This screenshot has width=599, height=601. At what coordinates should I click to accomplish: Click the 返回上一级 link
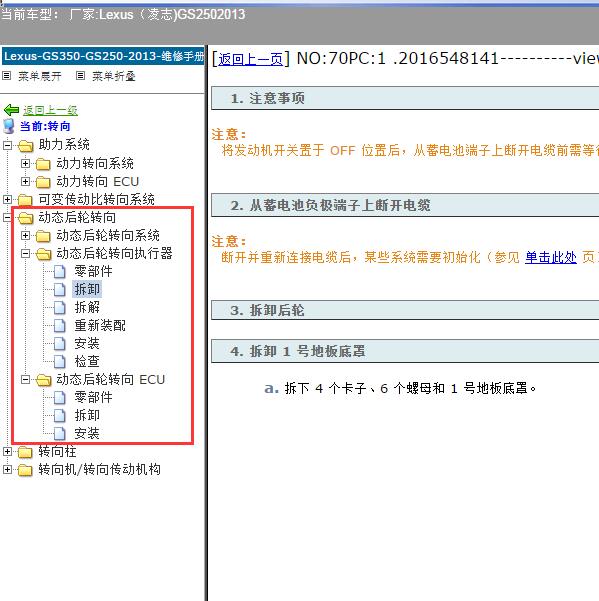coord(50,110)
